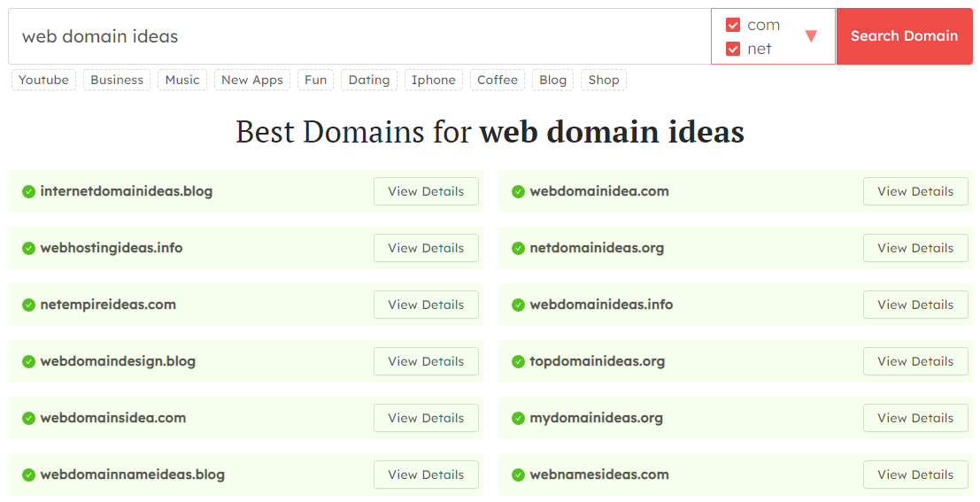The image size is (980, 502).
Task: Click green availability icon next to webhostingideas.info
Action: (x=28, y=248)
